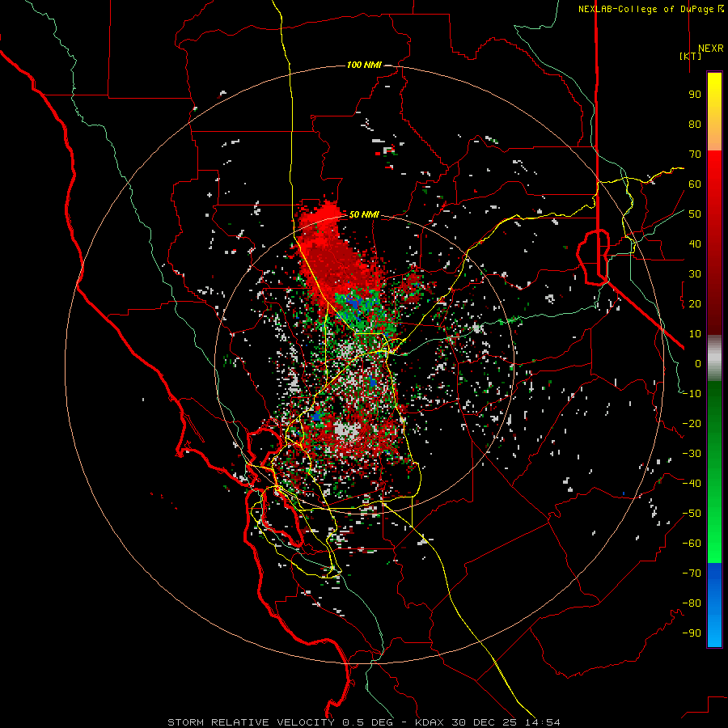Viewport: 728px width, 728px height.
Task: Click the 100 NMI range ring label
Action: 364,65
